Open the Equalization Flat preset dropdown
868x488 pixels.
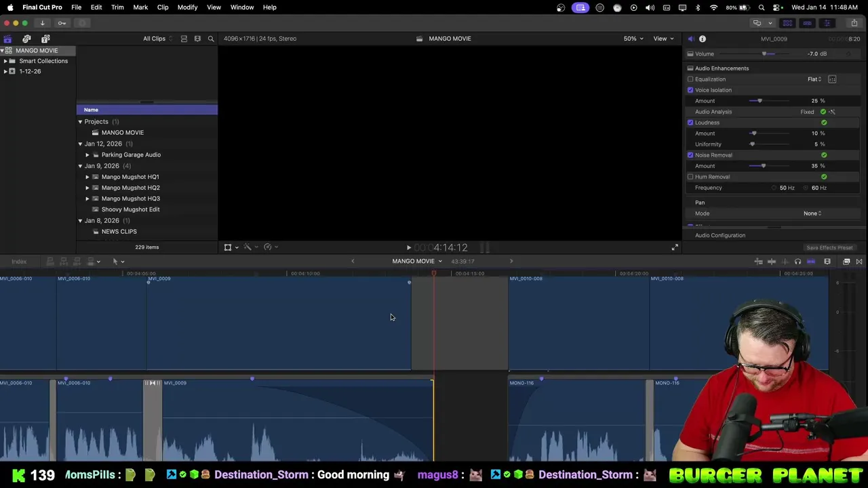(814, 79)
